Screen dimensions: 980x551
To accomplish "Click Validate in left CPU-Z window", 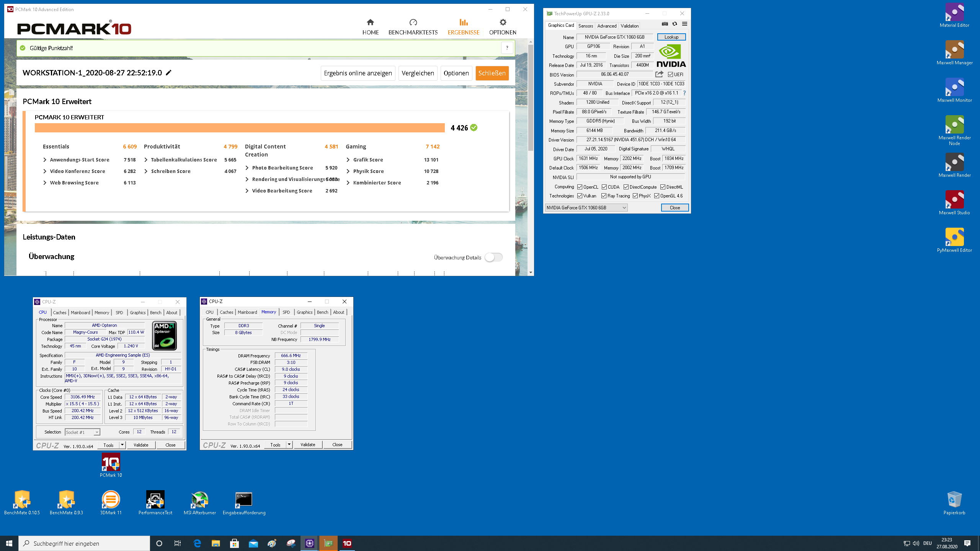I will click(x=141, y=445).
